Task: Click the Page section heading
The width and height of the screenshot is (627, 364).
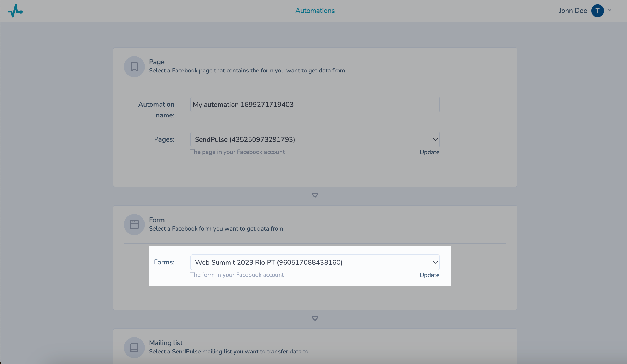Action: click(157, 62)
